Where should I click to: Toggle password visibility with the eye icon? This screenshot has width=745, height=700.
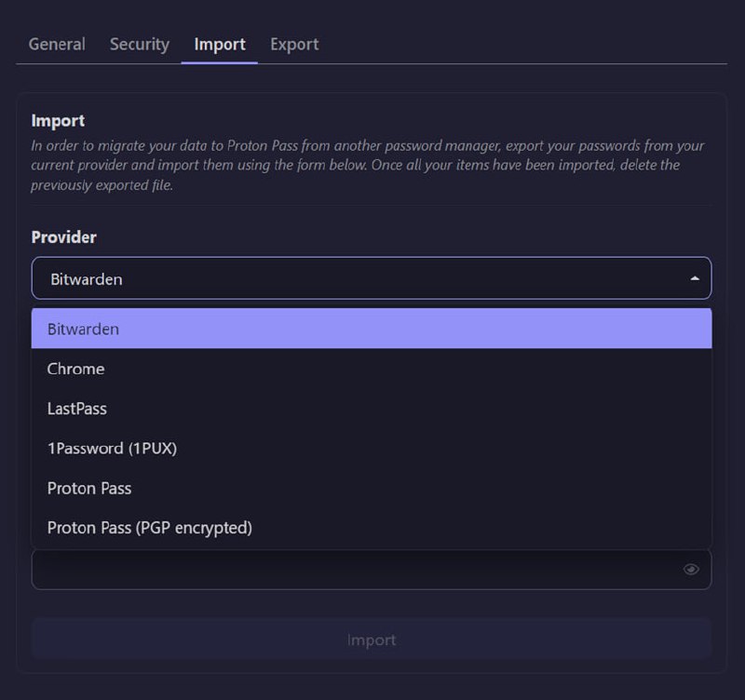pos(691,570)
